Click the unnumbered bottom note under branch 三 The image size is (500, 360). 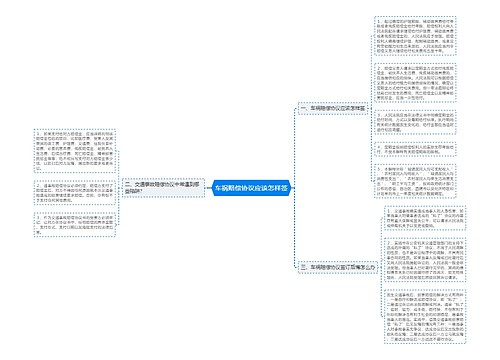point(425,316)
